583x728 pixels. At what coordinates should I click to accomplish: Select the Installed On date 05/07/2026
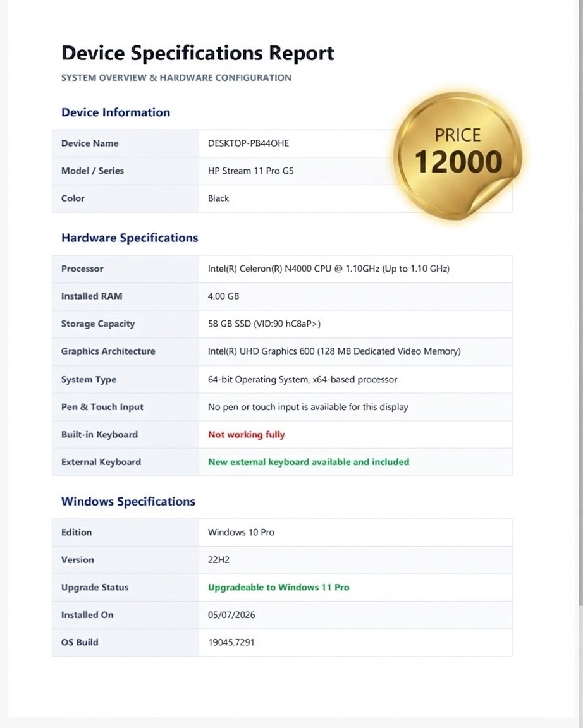pyautogui.click(x=231, y=615)
